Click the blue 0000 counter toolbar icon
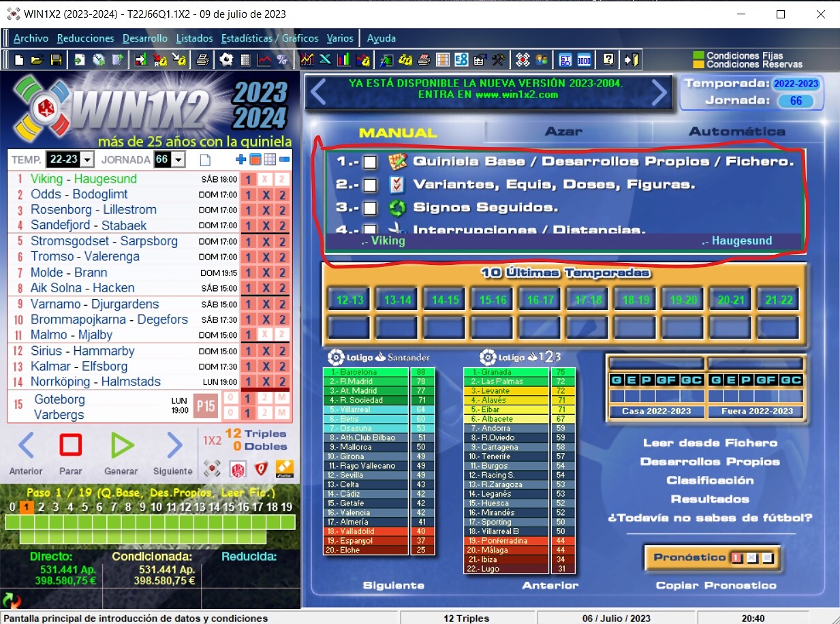Viewport: 840px width, 624px height. [585, 60]
